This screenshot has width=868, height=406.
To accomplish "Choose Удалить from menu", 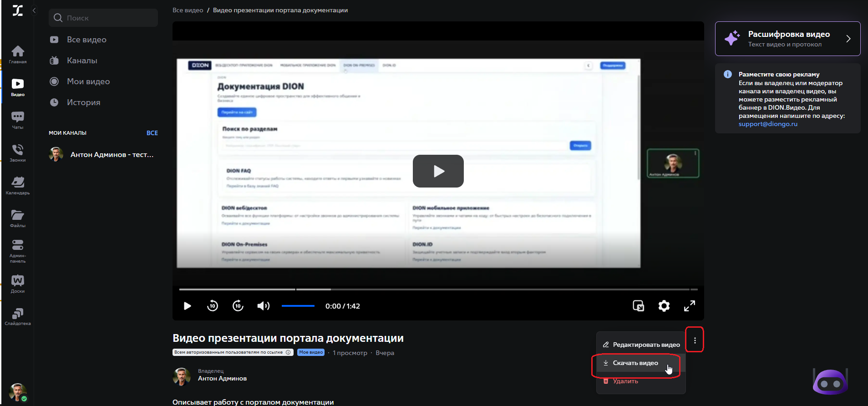I will coord(641,381).
